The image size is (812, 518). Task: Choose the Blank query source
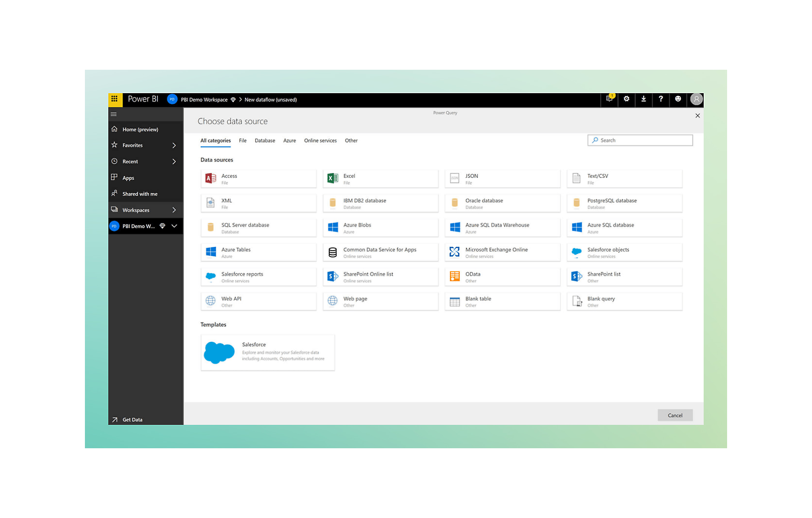pyautogui.click(x=624, y=301)
